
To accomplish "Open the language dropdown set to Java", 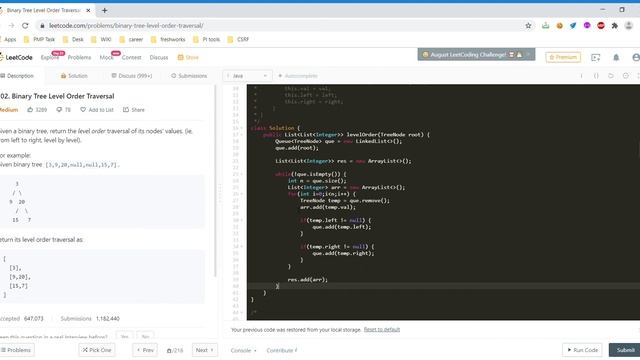I will coord(247,76).
